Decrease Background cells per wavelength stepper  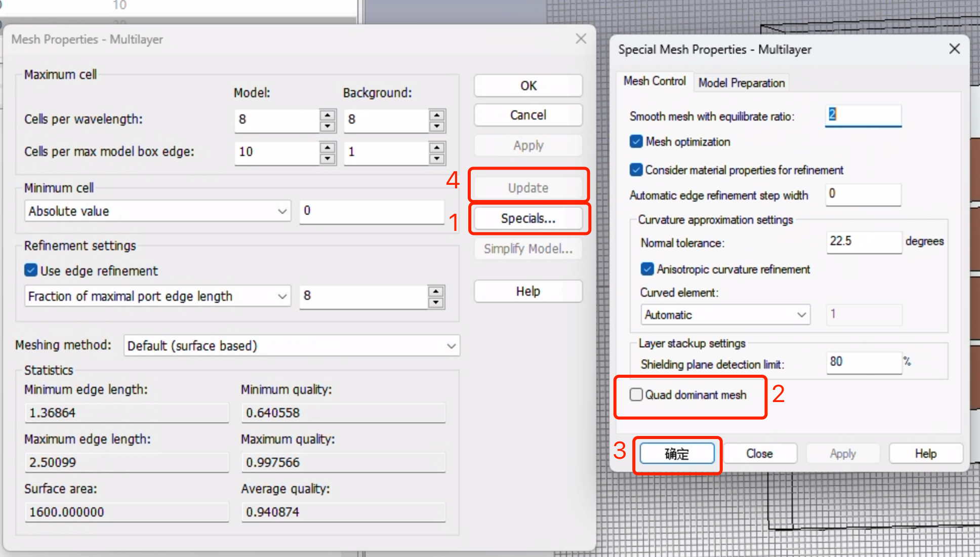(436, 127)
